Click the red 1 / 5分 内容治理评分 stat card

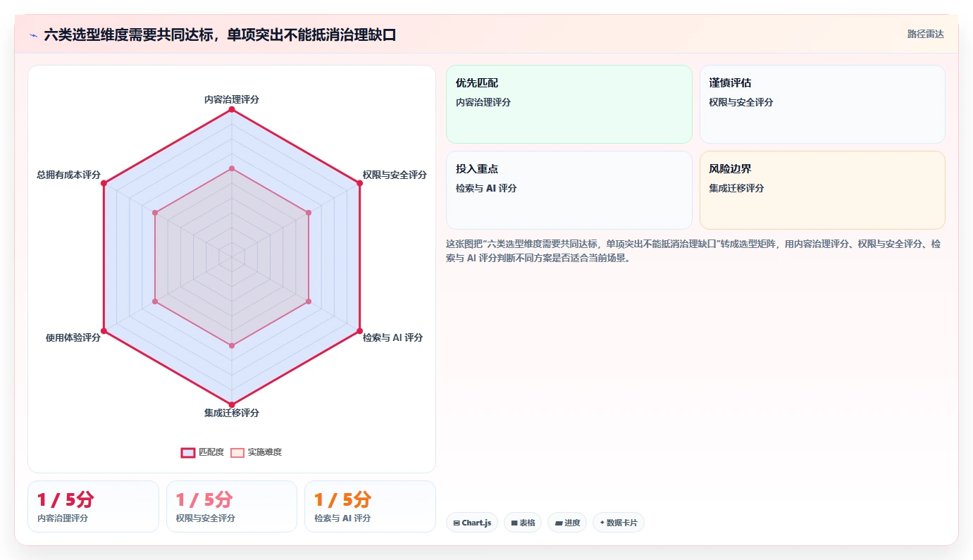point(93,506)
